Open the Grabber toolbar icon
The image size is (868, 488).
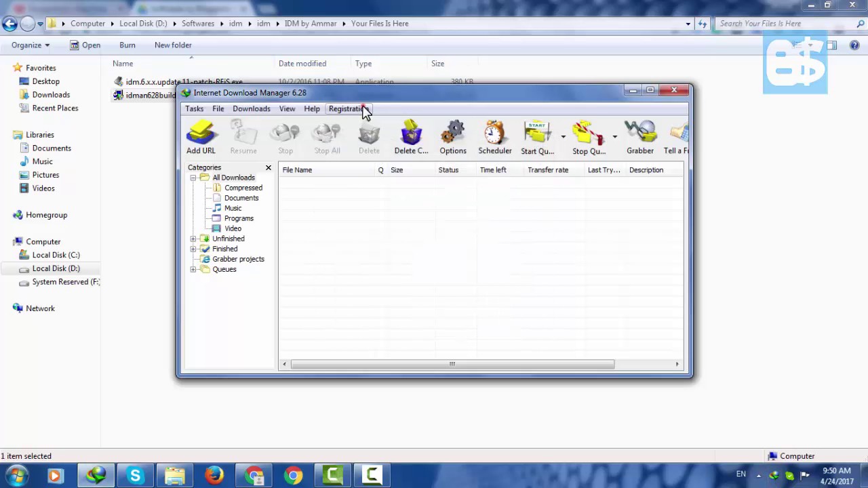(640, 138)
